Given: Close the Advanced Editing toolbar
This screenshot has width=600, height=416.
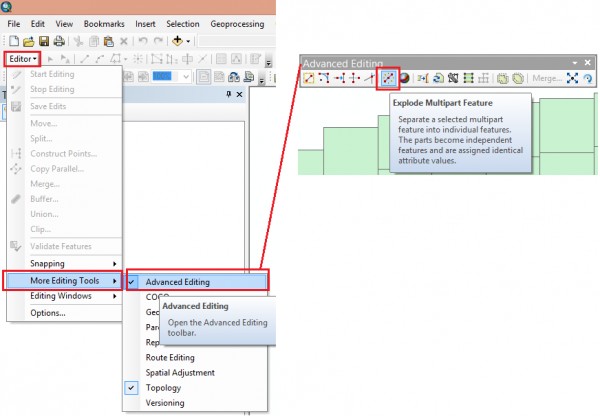Looking at the screenshot, I should tap(588, 63).
